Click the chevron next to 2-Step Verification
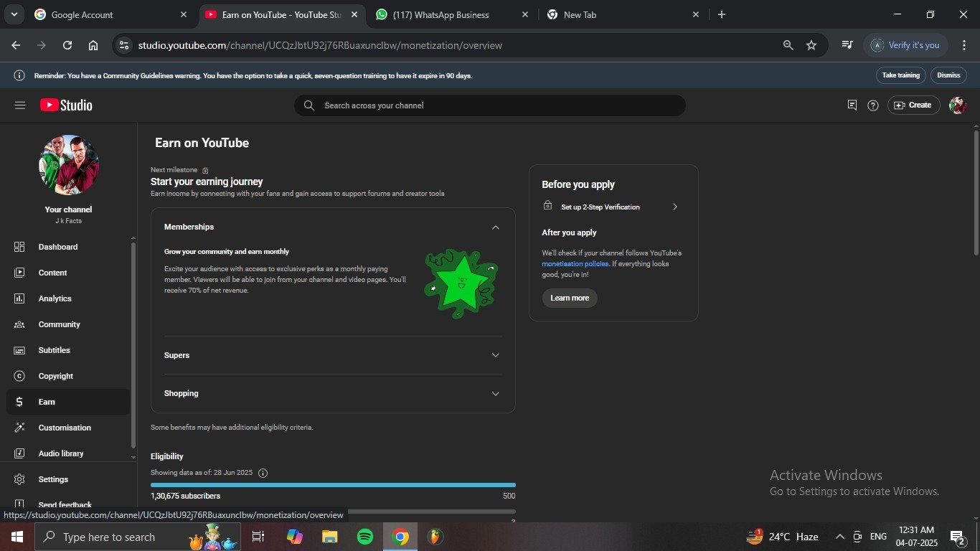Viewport: 980px width, 551px height. tap(674, 207)
